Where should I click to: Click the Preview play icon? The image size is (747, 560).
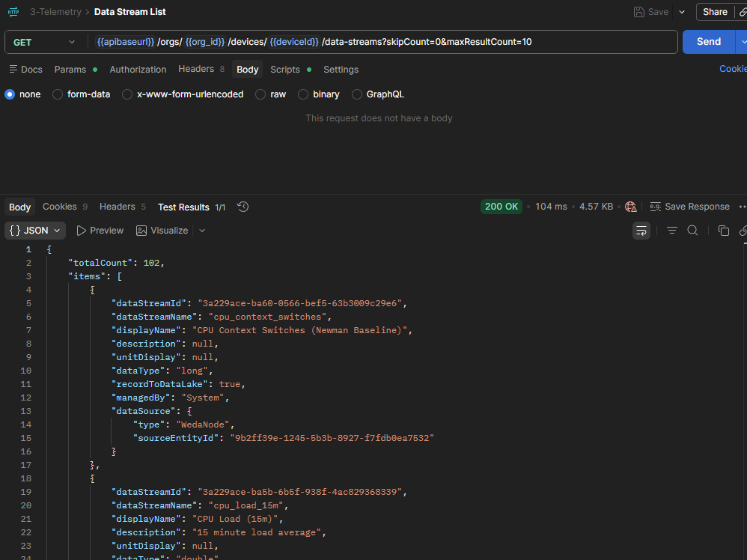pyautogui.click(x=81, y=231)
